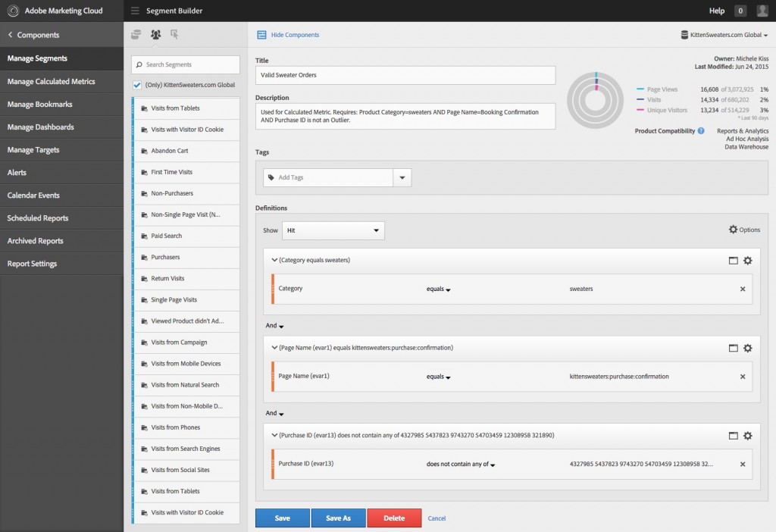Open gear settings for Category equals sweaters

pos(747,260)
